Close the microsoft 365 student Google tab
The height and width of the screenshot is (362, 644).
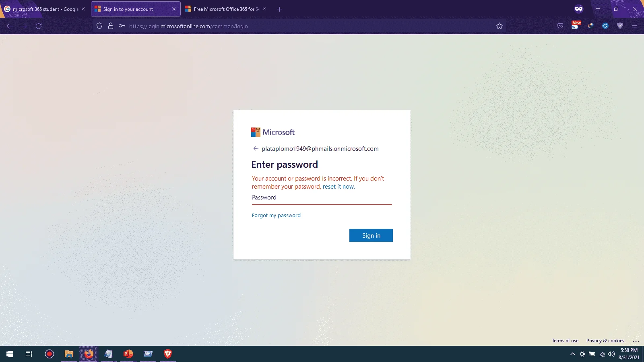(83, 9)
